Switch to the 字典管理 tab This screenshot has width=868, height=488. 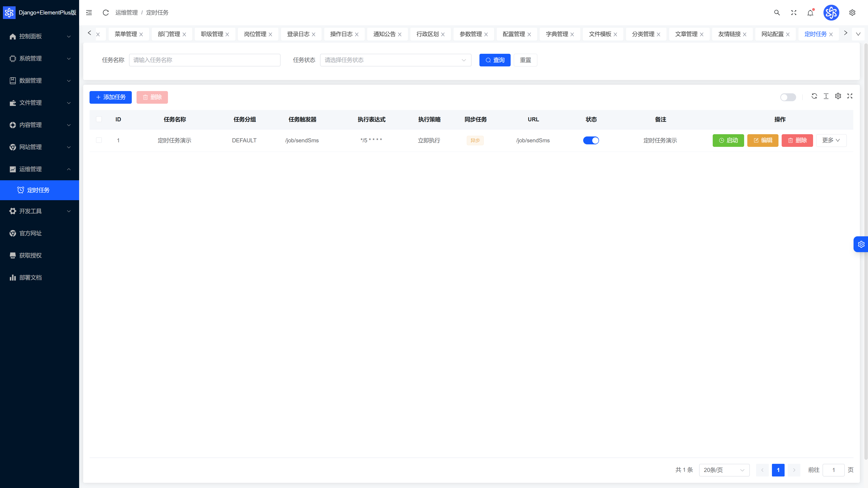click(557, 34)
